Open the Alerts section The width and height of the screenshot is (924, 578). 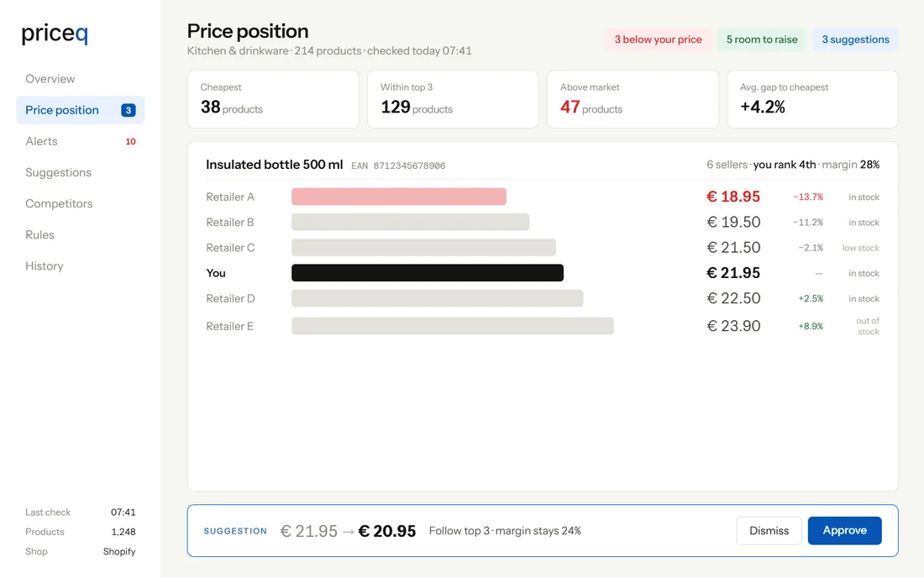(80, 141)
